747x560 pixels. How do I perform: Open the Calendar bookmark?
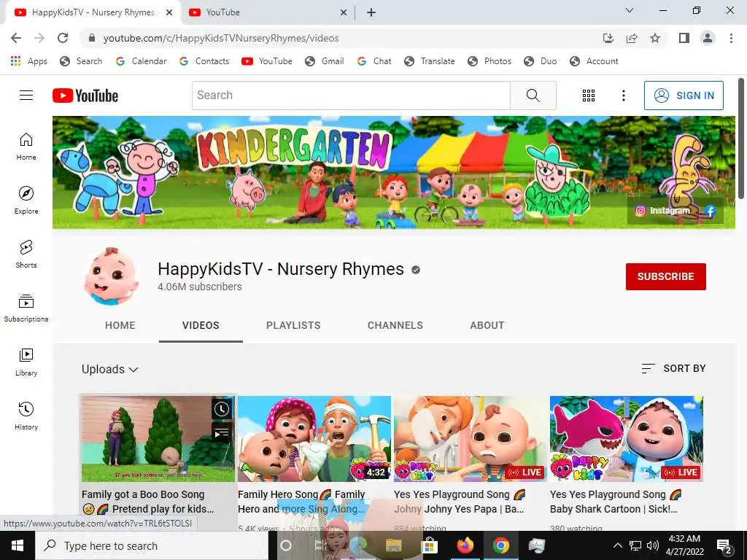click(x=141, y=61)
